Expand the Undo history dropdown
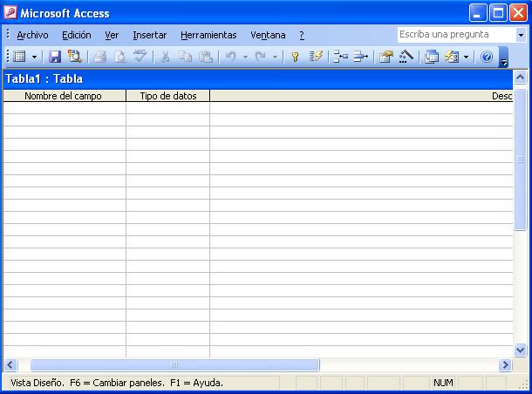 coord(245,57)
